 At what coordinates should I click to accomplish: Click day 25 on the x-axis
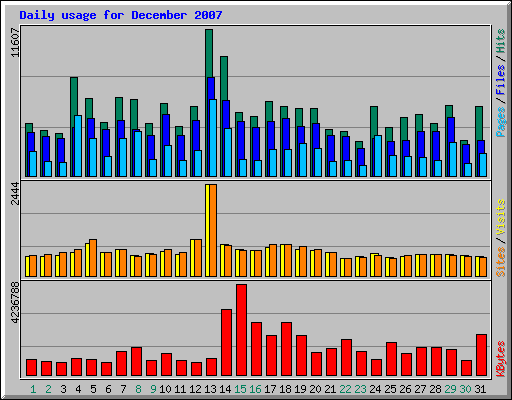click(x=390, y=389)
